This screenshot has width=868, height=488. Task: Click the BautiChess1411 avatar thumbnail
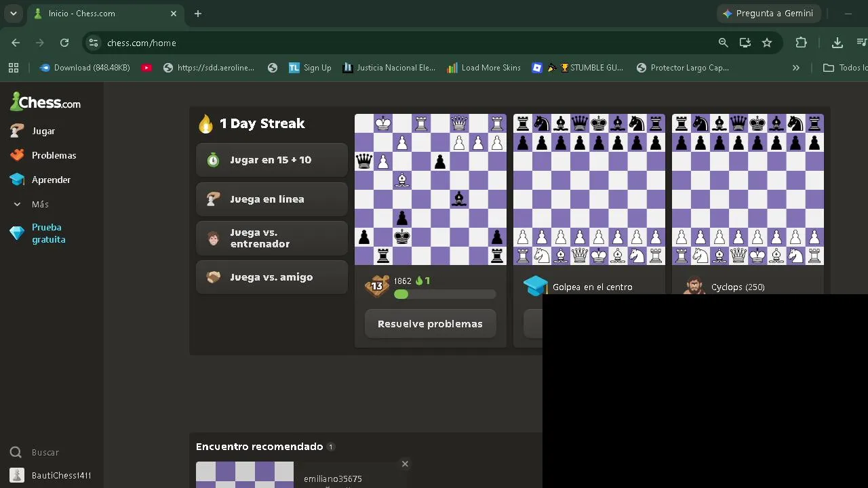click(x=17, y=475)
